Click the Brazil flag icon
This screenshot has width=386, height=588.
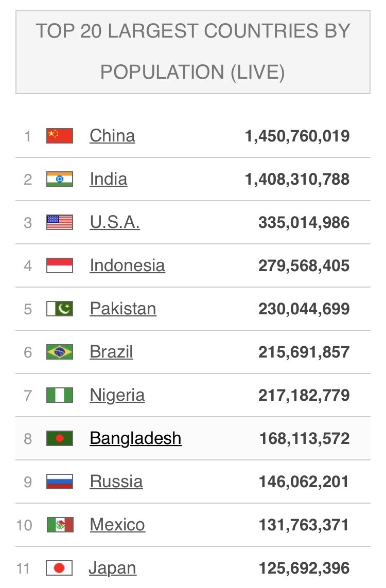[x=60, y=352]
